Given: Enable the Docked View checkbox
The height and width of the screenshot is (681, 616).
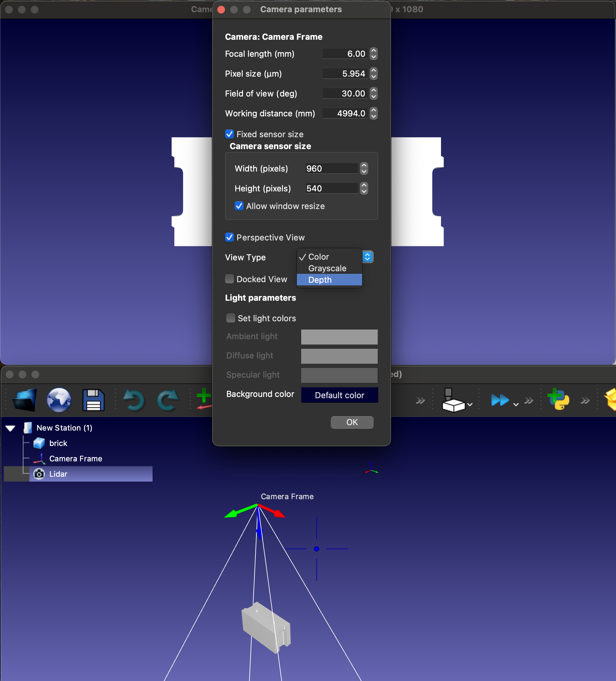Looking at the screenshot, I should click(x=229, y=279).
